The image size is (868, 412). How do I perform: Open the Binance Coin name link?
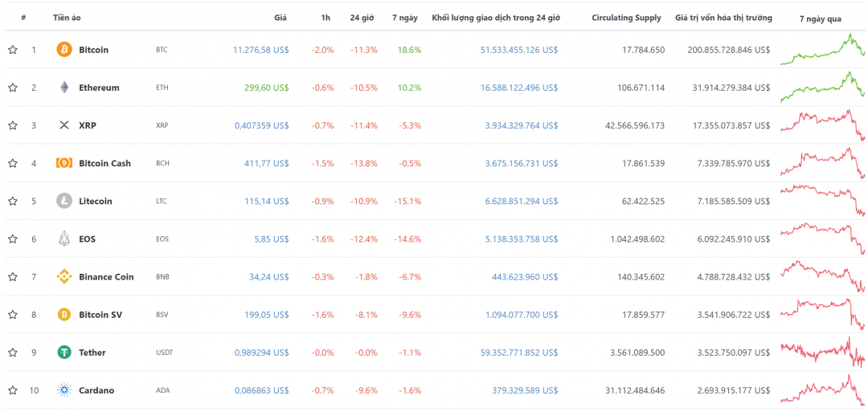point(106,276)
